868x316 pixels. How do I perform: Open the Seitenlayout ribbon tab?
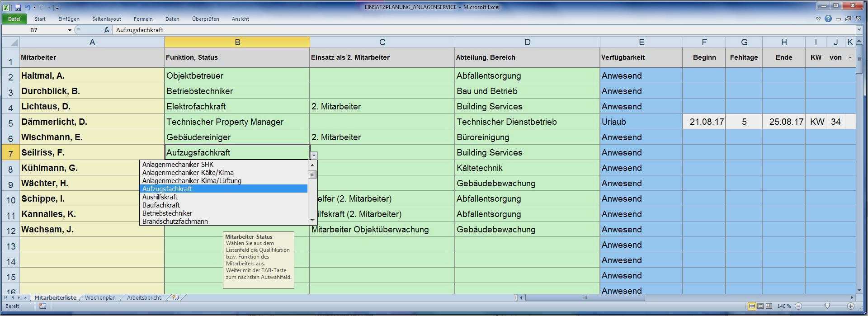click(x=107, y=19)
